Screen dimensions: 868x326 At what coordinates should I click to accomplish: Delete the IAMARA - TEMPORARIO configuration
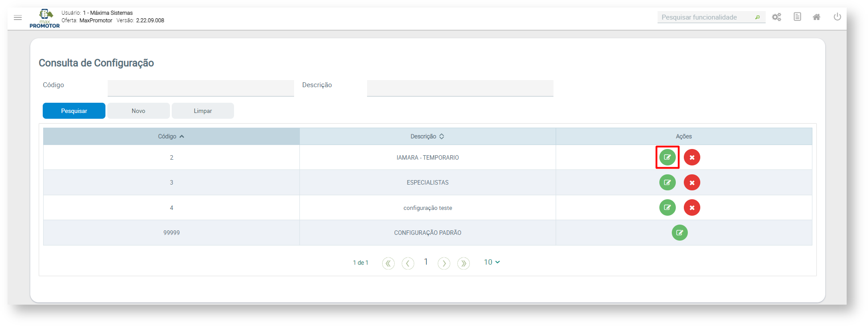click(692, 157)
